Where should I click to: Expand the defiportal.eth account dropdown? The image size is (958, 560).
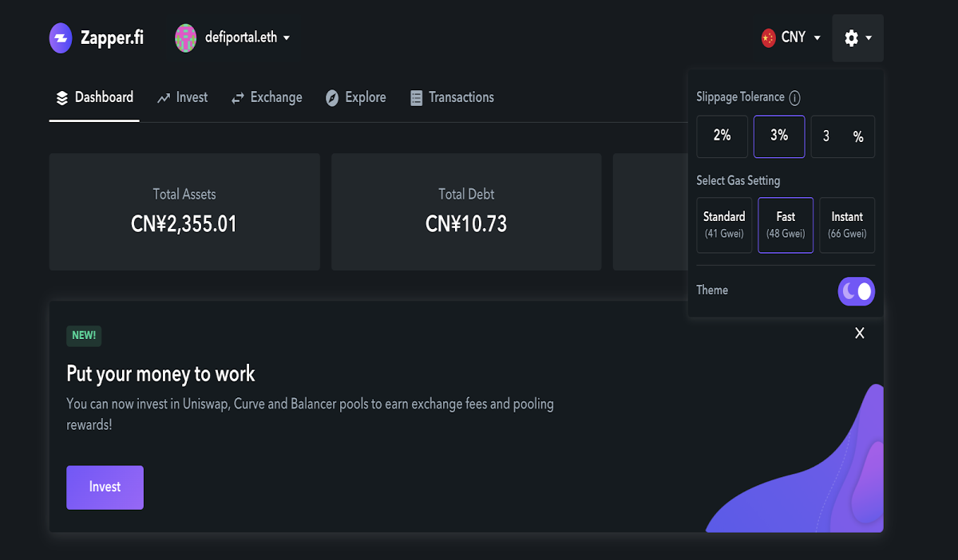(x=287, y=37)
